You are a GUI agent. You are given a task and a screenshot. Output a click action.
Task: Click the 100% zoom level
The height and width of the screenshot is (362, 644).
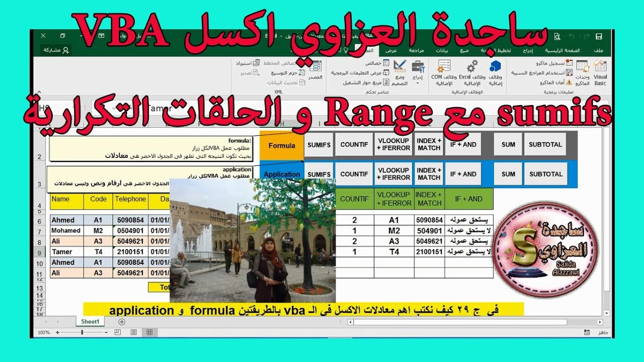(44, 332)
